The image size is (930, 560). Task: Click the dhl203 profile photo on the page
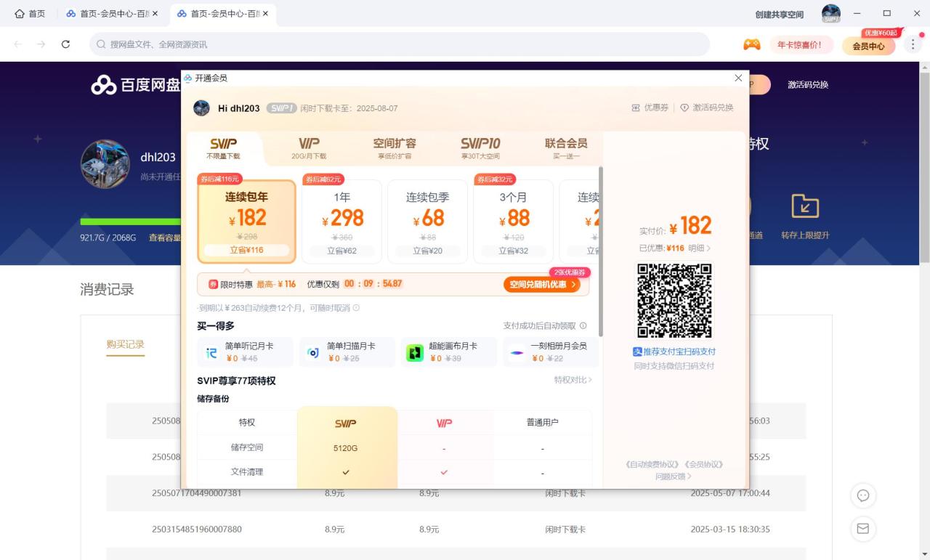coord(105,164)
